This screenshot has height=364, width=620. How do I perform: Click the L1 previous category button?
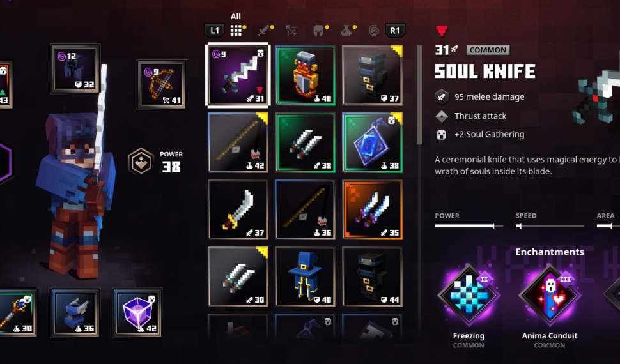tap(214, 31)
